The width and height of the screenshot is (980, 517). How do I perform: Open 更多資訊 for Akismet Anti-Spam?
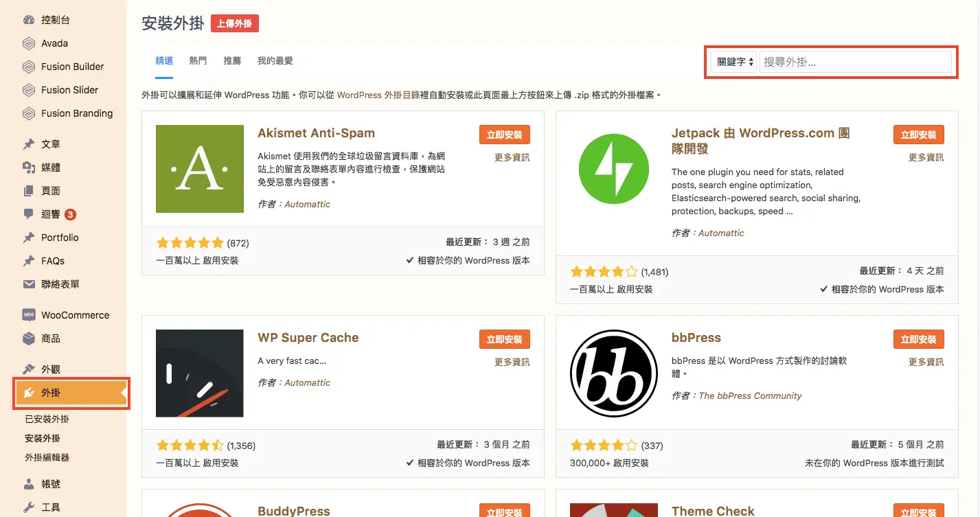coord(512,157)
